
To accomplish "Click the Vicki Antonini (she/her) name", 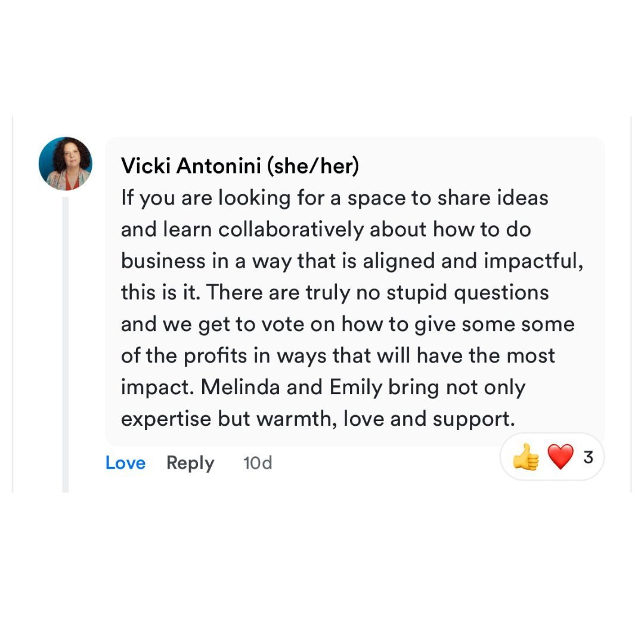I will coord(191,166).
